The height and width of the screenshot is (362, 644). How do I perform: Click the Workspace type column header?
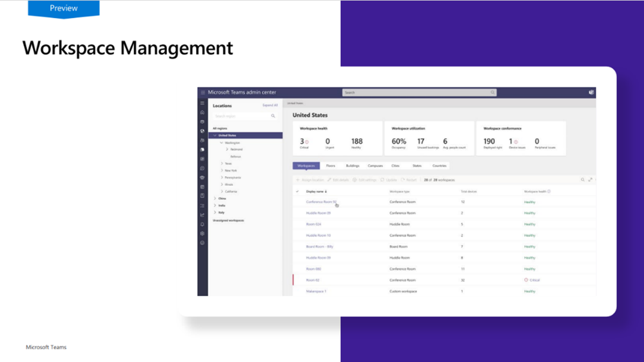tap(399, 192)
